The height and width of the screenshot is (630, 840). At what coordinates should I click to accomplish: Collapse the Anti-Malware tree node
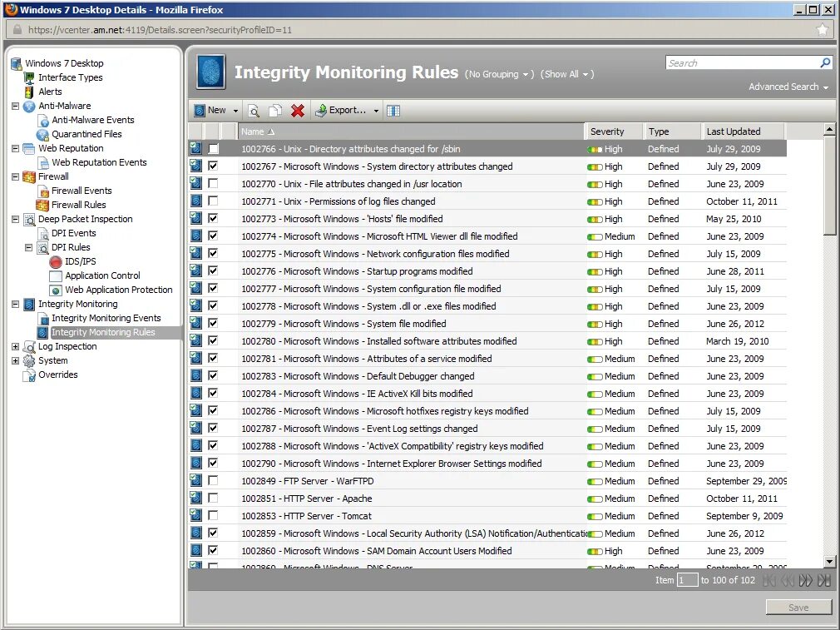point(16,107)
